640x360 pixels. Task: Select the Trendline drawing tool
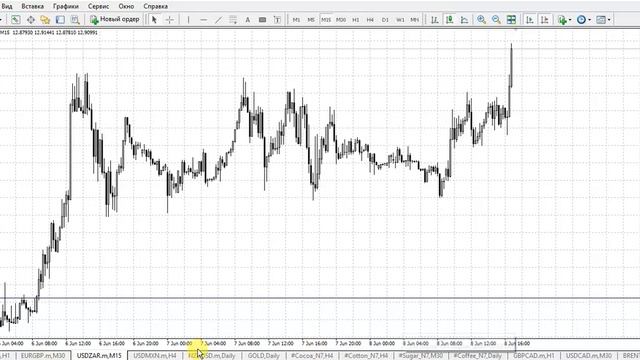tap(218, 20)
